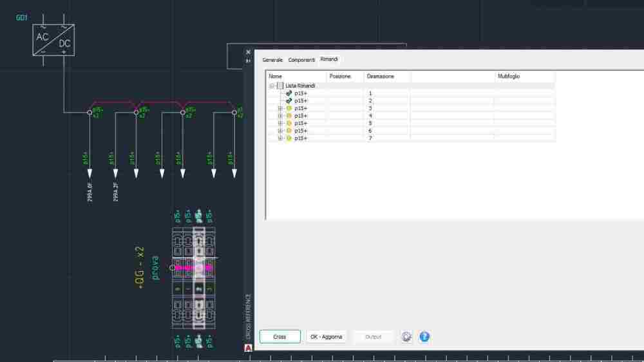
Task: Toggle the palette auto-hide arrows icon
Action: (x=248, y=61)
